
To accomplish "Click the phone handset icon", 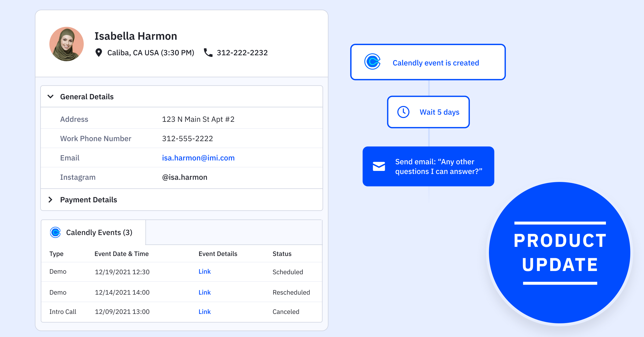I will [x=208, y=53].
